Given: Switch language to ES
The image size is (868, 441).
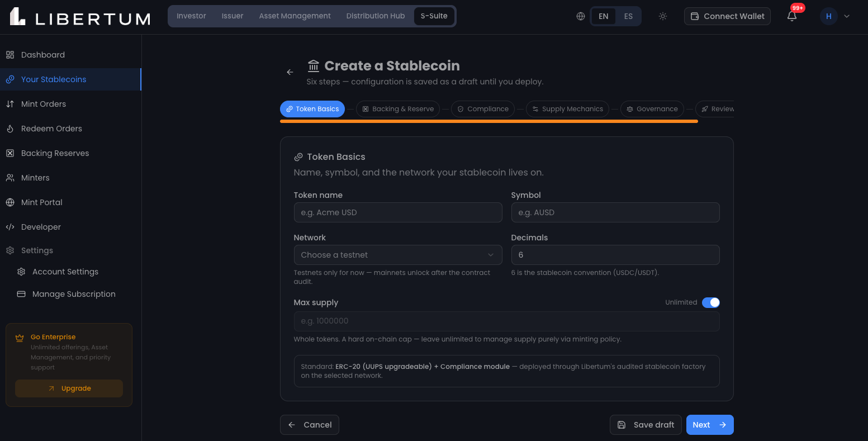Looking at the screenshot, I should click(628, 16).
